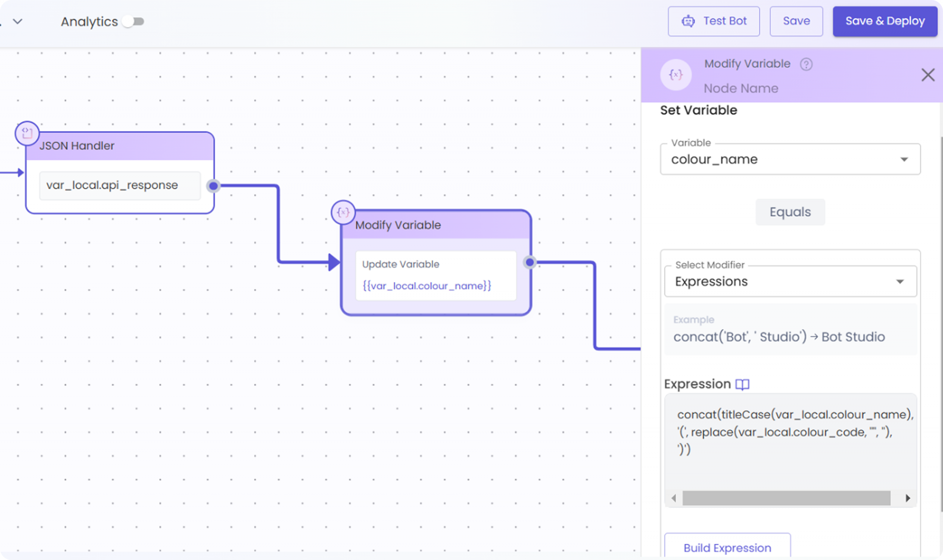Click inside the Expression text area
Screen dimensions: 943x560
pos(790,441)
